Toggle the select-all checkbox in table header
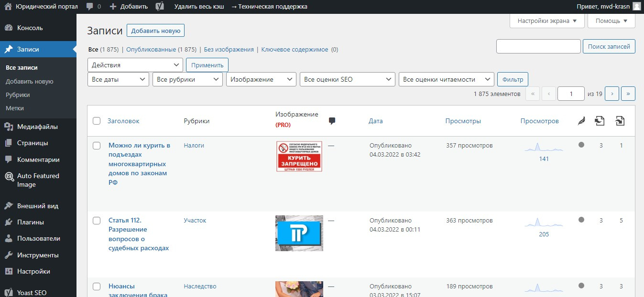644x297 pixels. [97, 121]
